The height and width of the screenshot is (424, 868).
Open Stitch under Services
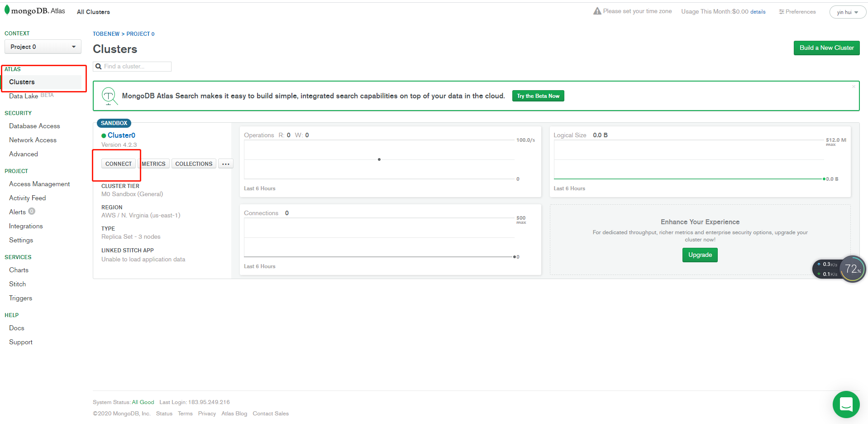click(x=17, y=284)
